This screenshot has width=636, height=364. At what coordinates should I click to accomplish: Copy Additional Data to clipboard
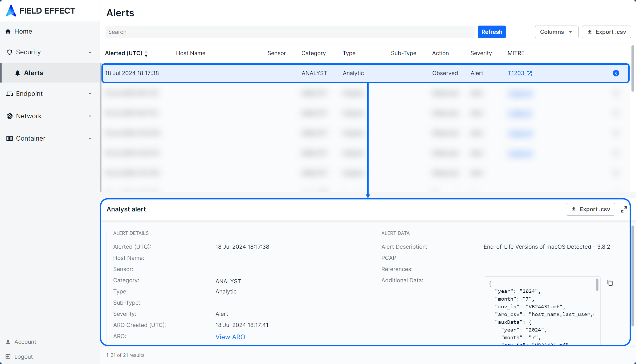click(610, 283)
